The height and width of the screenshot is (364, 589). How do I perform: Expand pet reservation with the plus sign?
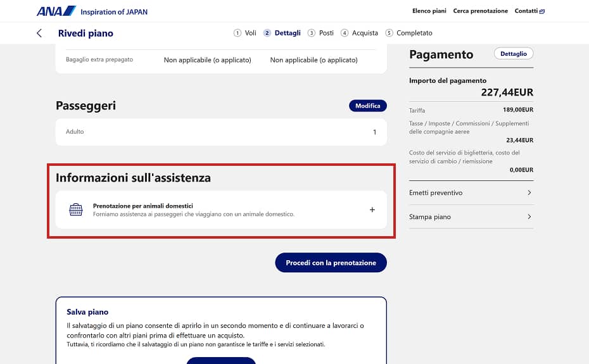pyautogui.click(x=372, y=210)
